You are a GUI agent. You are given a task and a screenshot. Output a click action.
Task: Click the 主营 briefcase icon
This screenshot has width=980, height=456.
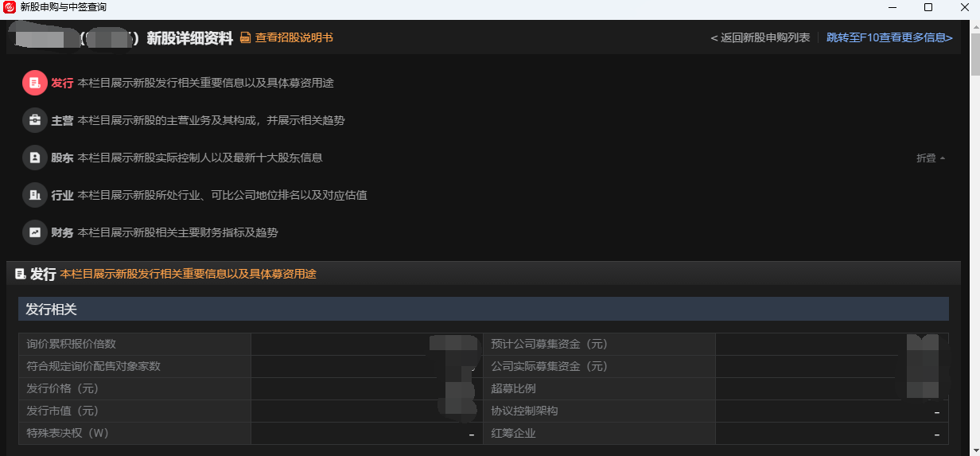(x=35, y=120)
